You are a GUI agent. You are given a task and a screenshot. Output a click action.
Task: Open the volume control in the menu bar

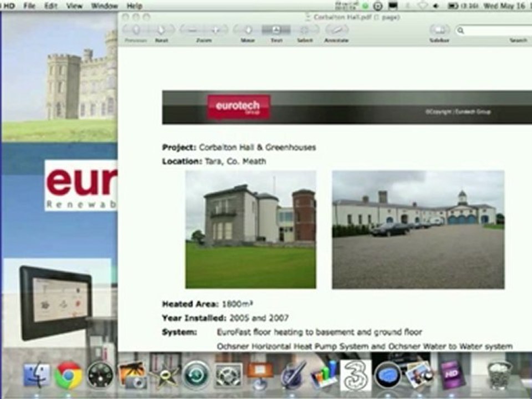pos(436,6)
